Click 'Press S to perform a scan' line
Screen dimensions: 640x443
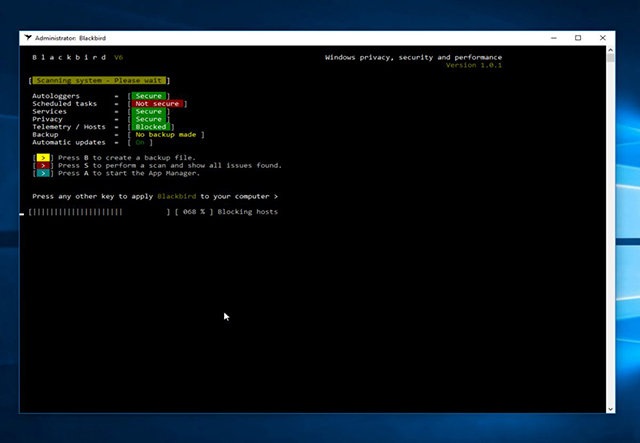170,165
